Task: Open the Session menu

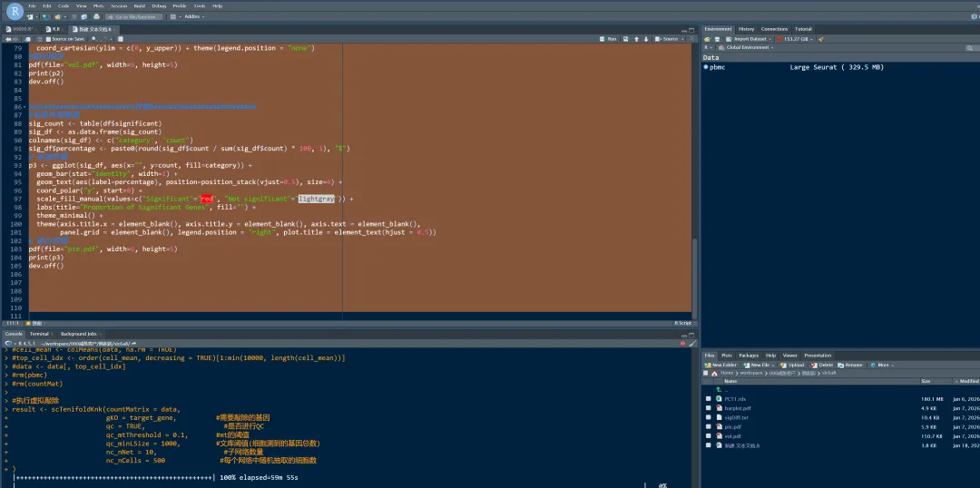Action: 119,6
